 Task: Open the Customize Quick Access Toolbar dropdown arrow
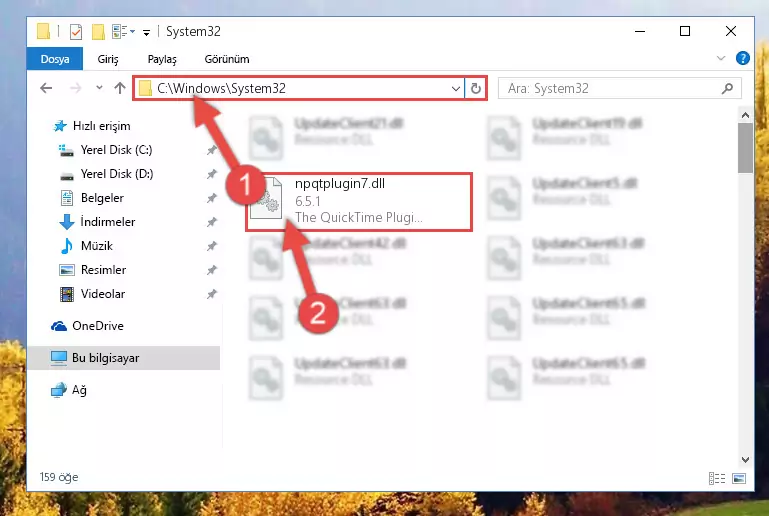pos(146,33)
